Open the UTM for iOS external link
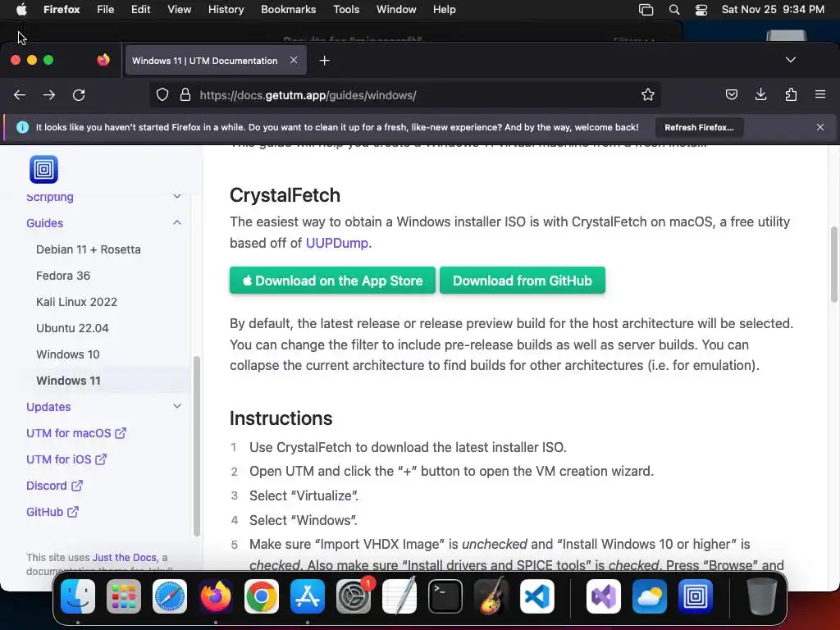Screen dimensions: 840x630 pos(66,459)
